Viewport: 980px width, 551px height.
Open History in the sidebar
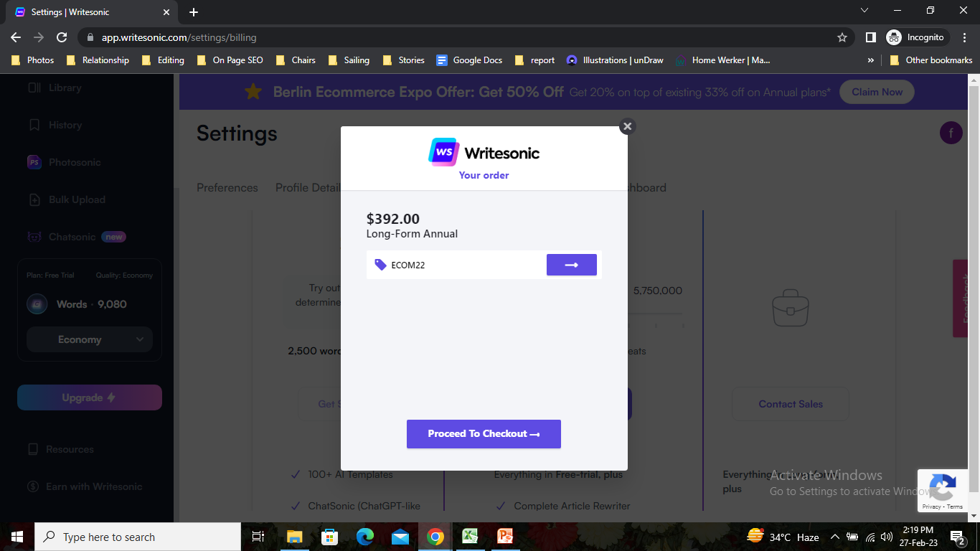click(65, 125)
